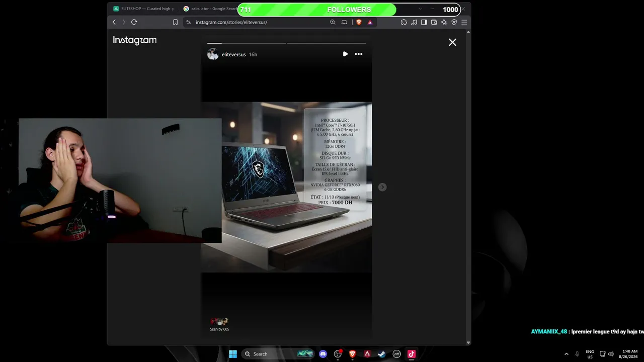This screenshot has width=644, height=362.
Task: Open the Windows Start menu
Action: click(x=233, y=354)
